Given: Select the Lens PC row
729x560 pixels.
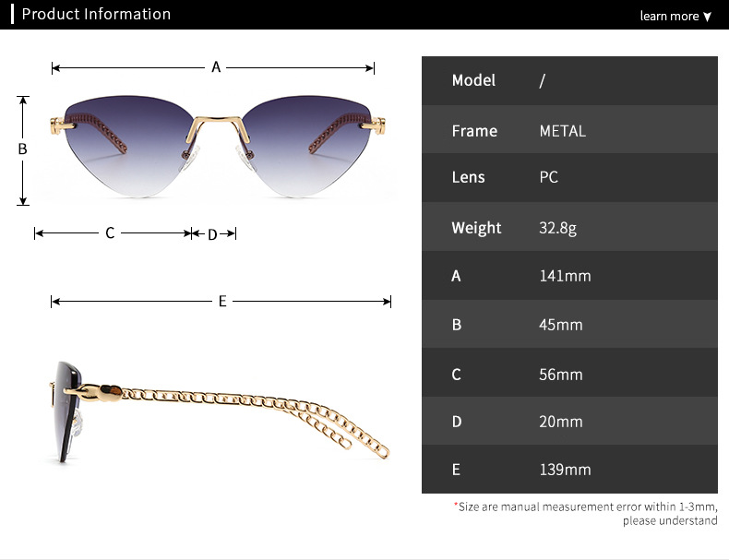Looking at the screenshot, I should [569, 177].
